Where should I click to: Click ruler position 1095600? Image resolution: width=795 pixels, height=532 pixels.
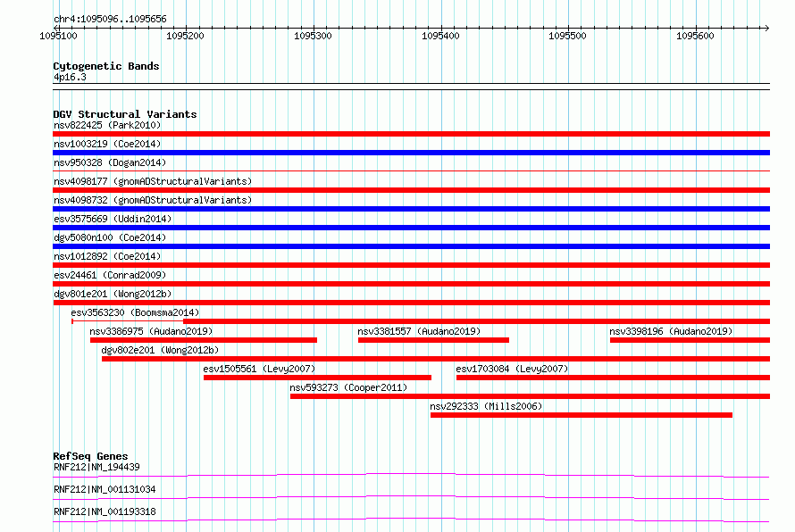click(x=695, y=36)
